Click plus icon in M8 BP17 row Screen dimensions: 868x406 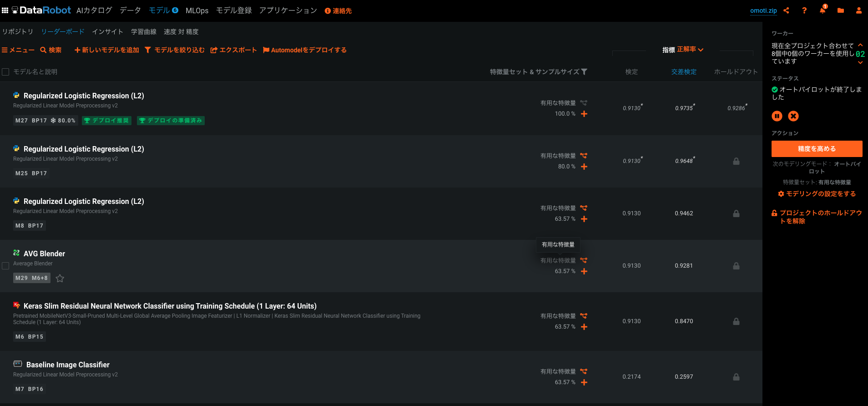click(x=584, y=219)
